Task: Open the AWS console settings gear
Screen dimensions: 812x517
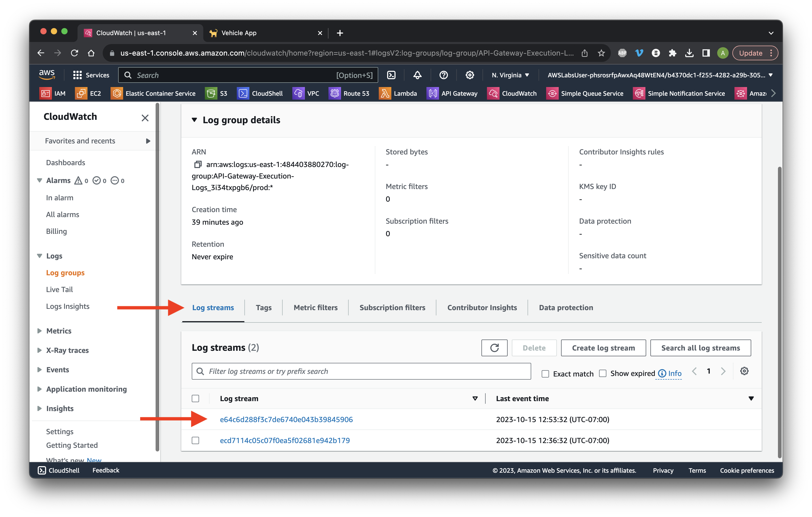Action: coord(469,75)
